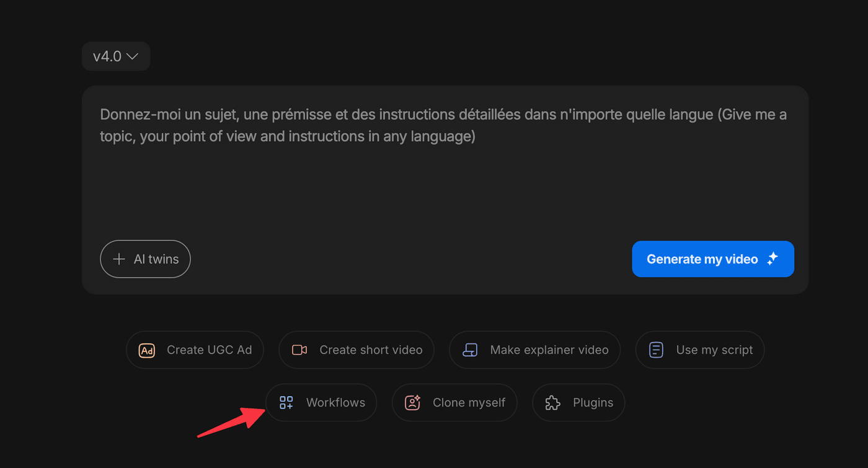The width and height of the screenshot is (868, 468).
Task: Click the Plugins puzzle piece icon
Action: (552, 403)
